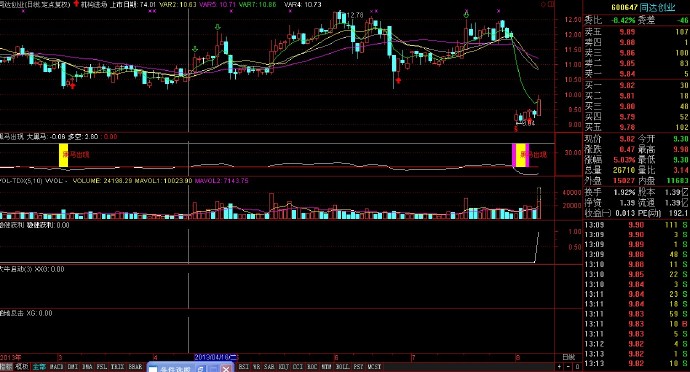This screenshot has height=372, width=690.
Task: Click the 日线 period label
Action: tap(569, 357)
